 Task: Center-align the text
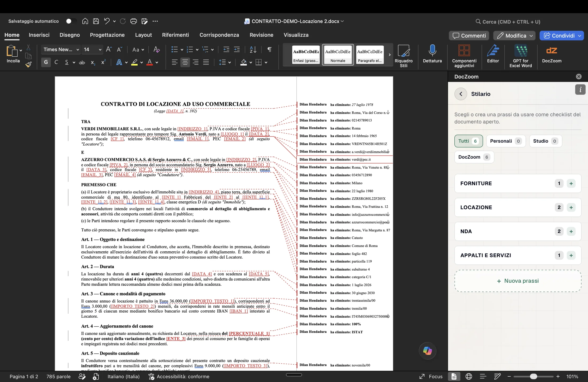point(185,62)
